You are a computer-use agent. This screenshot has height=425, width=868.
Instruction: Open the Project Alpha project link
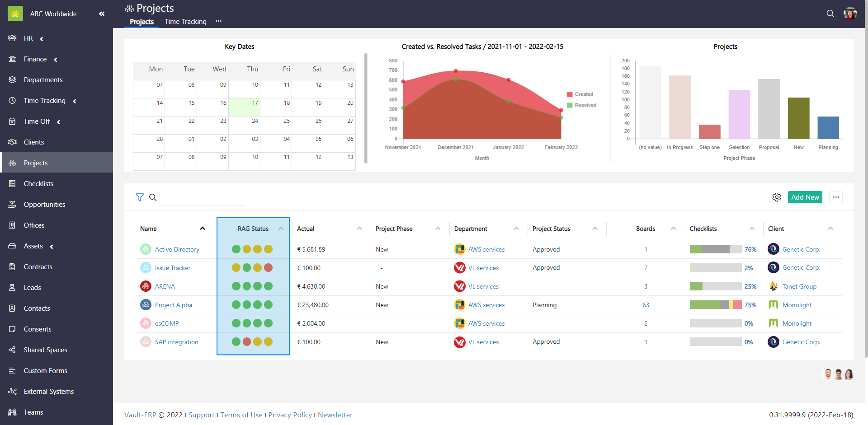[x=174, y=305]
